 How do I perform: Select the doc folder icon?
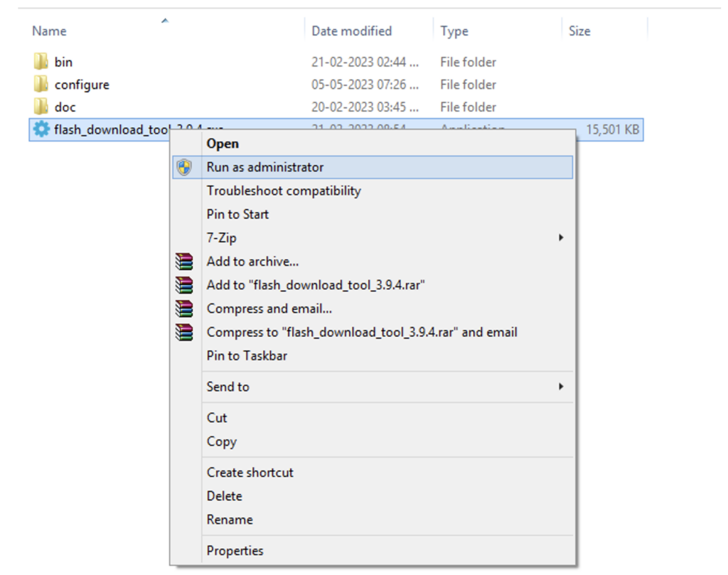[41, 107]
